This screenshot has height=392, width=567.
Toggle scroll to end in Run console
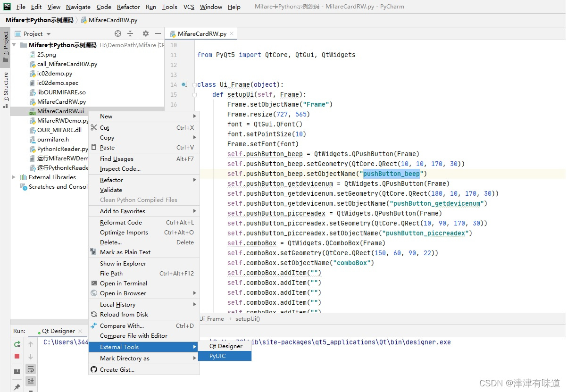(31, 381)
